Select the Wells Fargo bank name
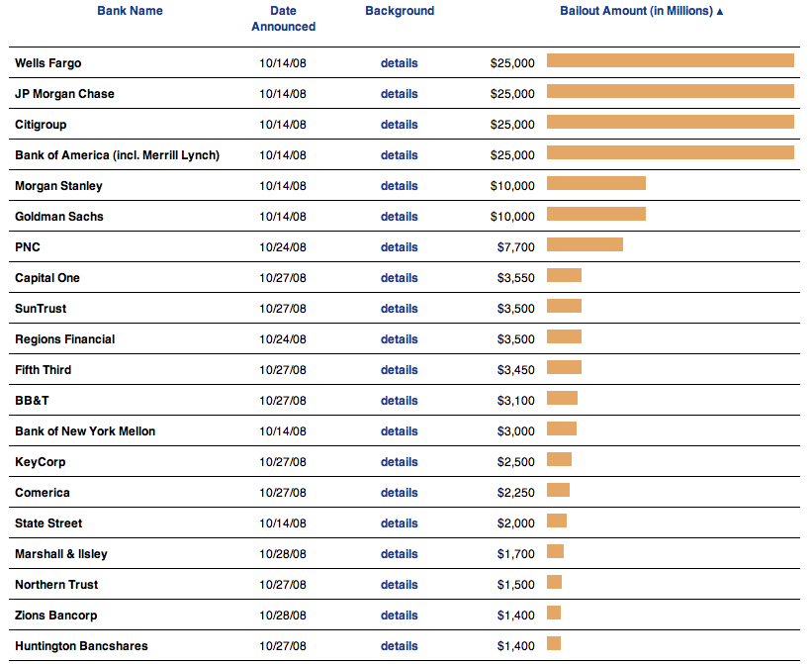This screenshot has height=664, width=812. pos(48,63)
